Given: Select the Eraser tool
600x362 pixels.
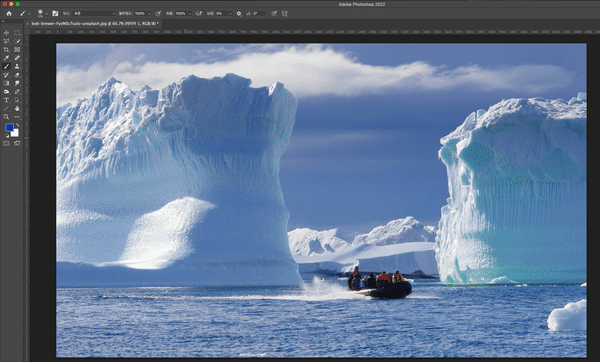Looking at the screenshot, I should pyautogui.click(x=17, y=75).
